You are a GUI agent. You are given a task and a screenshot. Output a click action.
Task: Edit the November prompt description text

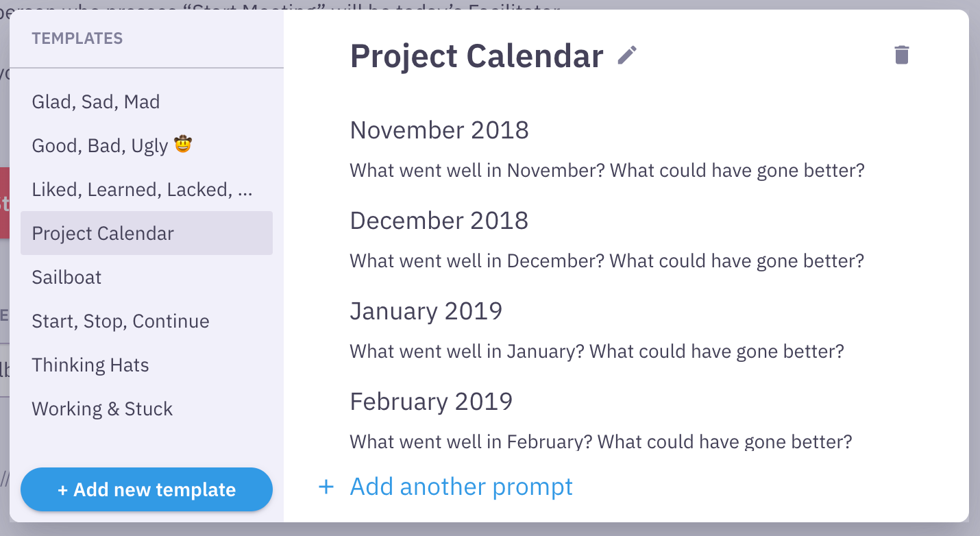[x=607, y=171]
